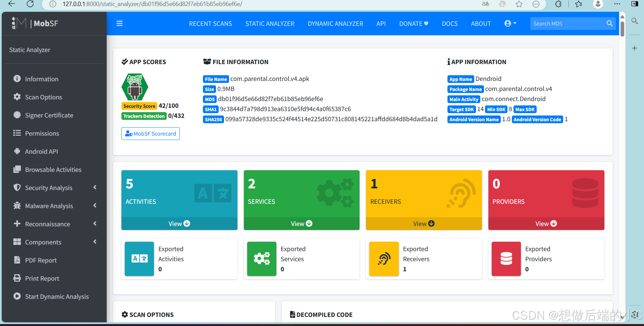Click the Reconnaissance plus icon
Viewport: 644px width, 326px height.
pyautogui.click(x=17, y=224)
